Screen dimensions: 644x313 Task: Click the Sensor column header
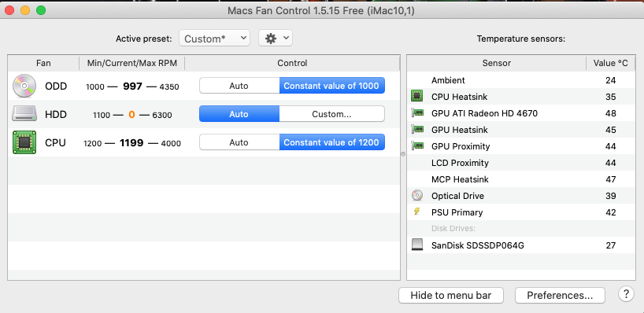click(496, 63)
